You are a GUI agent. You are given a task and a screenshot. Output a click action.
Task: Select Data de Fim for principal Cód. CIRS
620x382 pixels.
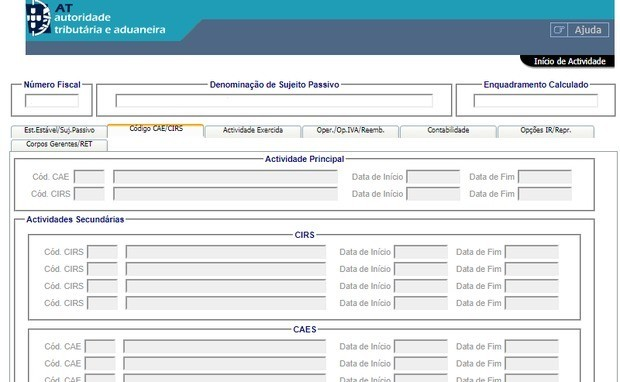(545, 194)
